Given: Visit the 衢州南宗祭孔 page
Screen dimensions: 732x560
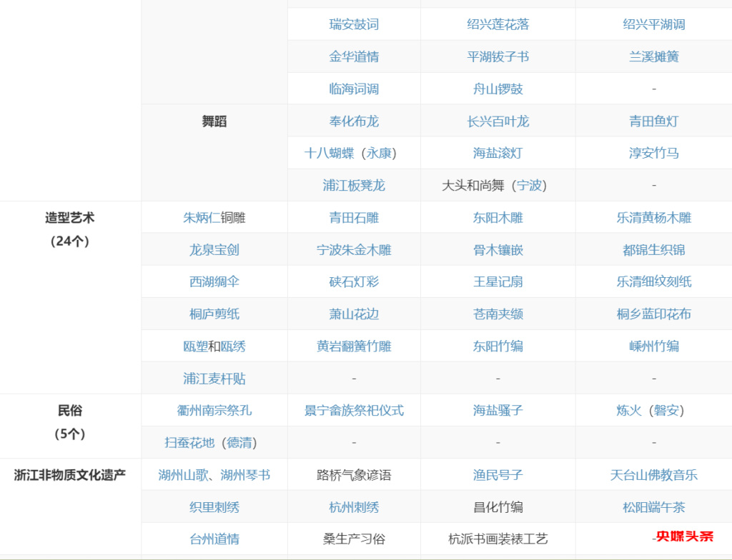Looking at the screenshot, I should [x=214, y=410].
